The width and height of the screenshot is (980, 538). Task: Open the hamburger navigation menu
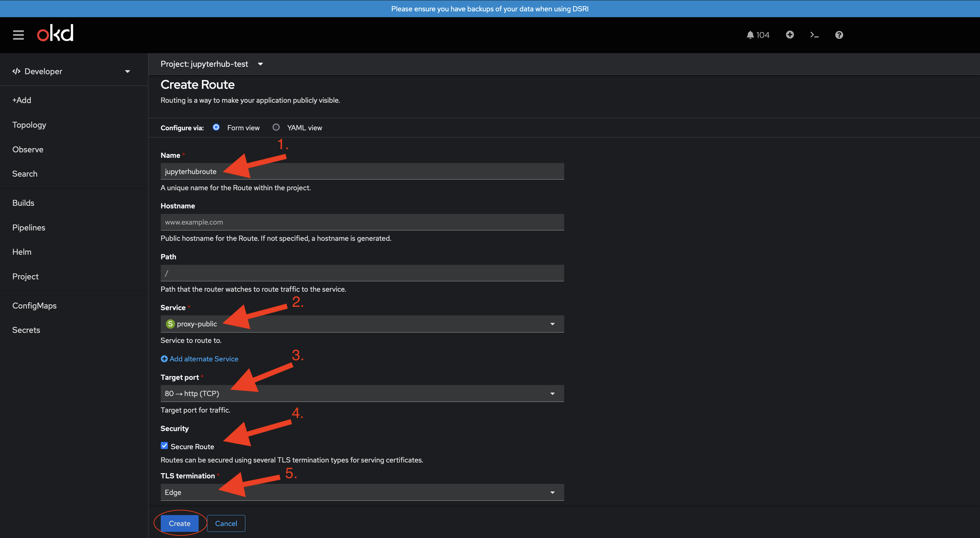coord(18,35)
